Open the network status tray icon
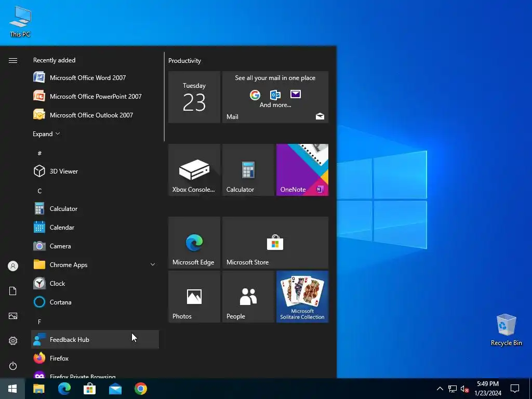Screen dimensions: 532x399 pyautogui.click(x=453, y=389)
